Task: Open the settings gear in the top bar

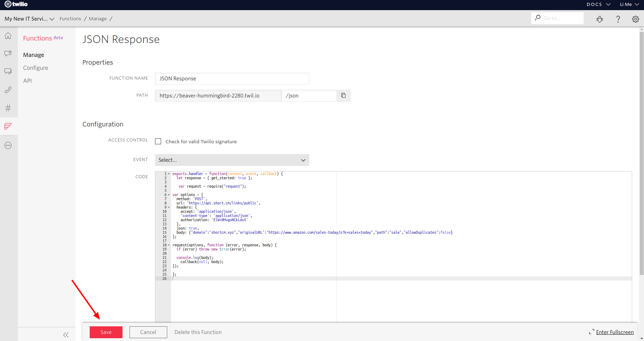Action: coord(635,19)
